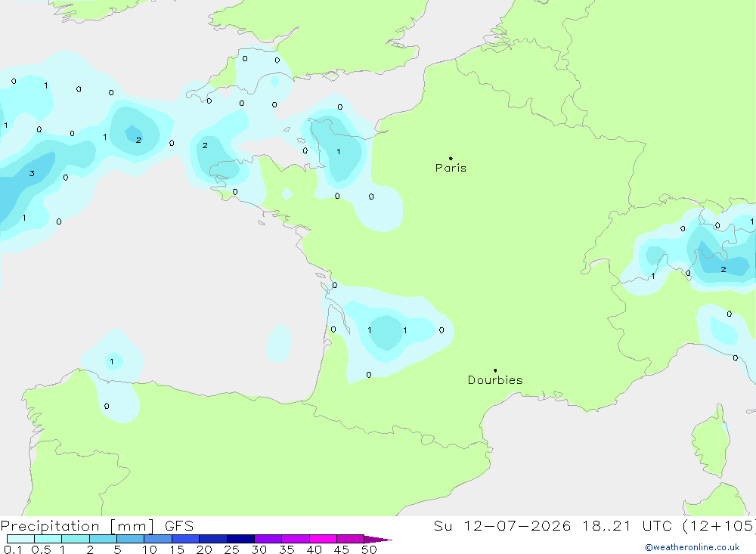Pick the 5–10 mm legend color
756x554 pixels.
(x=131, y=539)
